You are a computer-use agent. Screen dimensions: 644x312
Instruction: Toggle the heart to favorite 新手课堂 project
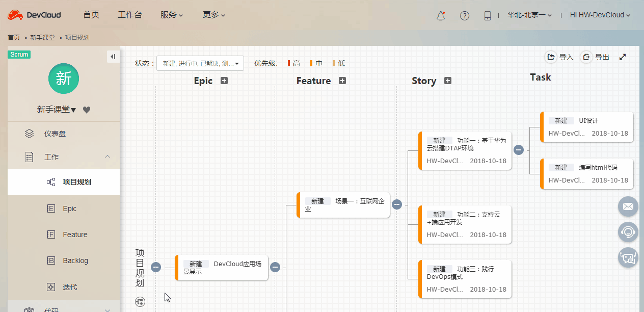coord(86,110)
